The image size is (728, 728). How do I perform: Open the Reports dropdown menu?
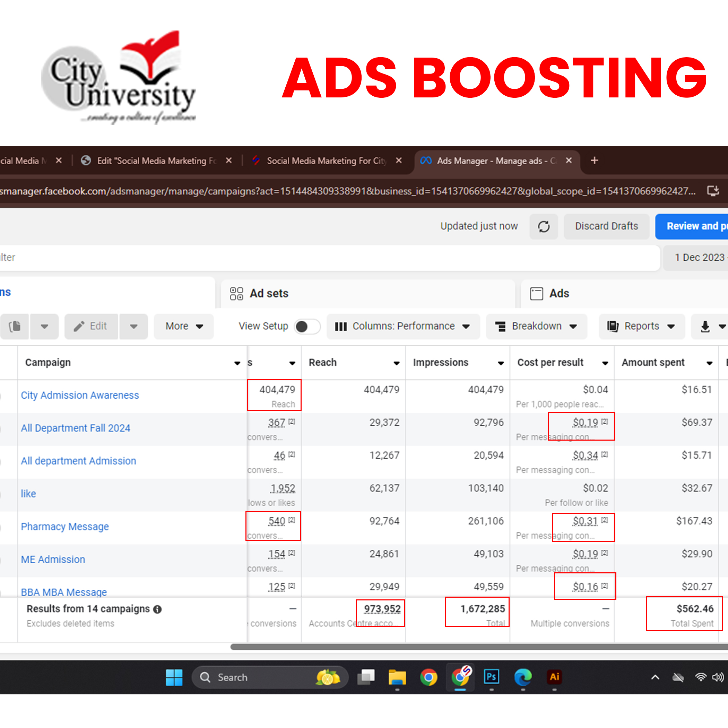click(x=641, y=326)
